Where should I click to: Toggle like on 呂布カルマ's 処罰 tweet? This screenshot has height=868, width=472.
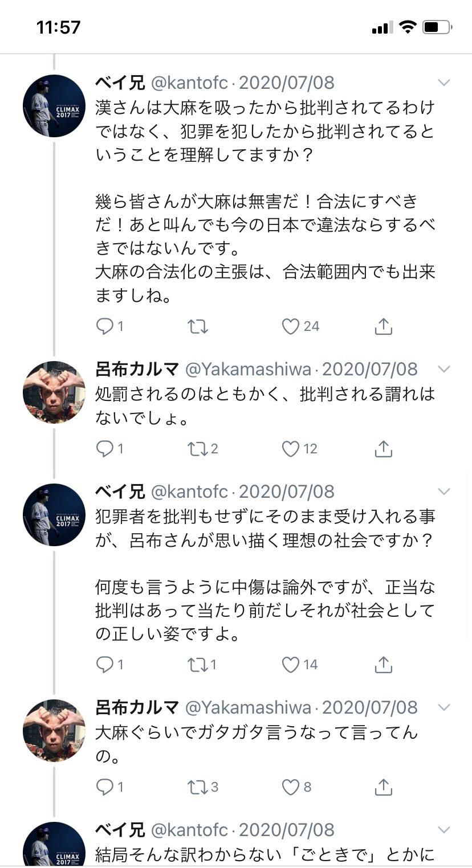pos(292,448)
